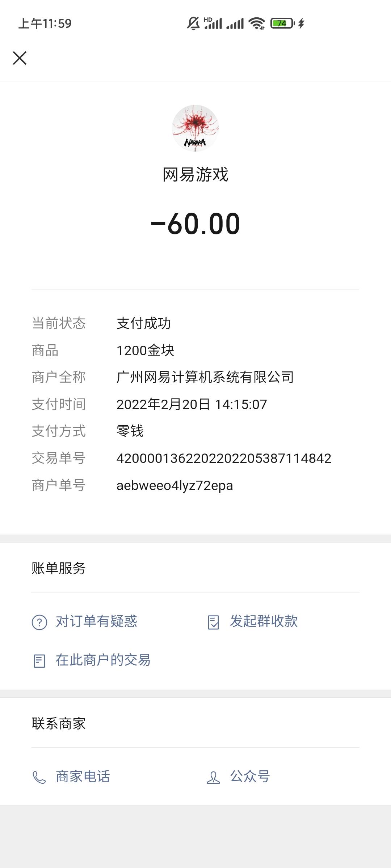Viewport: 391px width, 868px height.
Task: View 在此商户的交易 history
Action: click(103, 660)
